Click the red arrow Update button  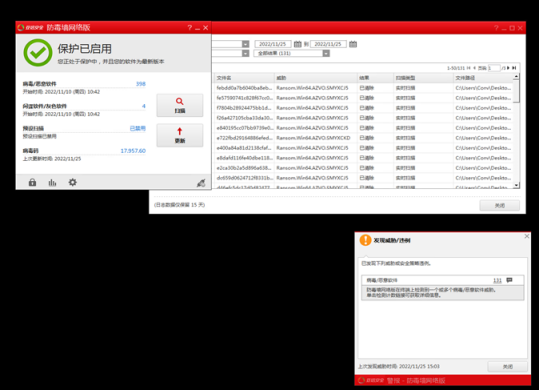point(180,135)
